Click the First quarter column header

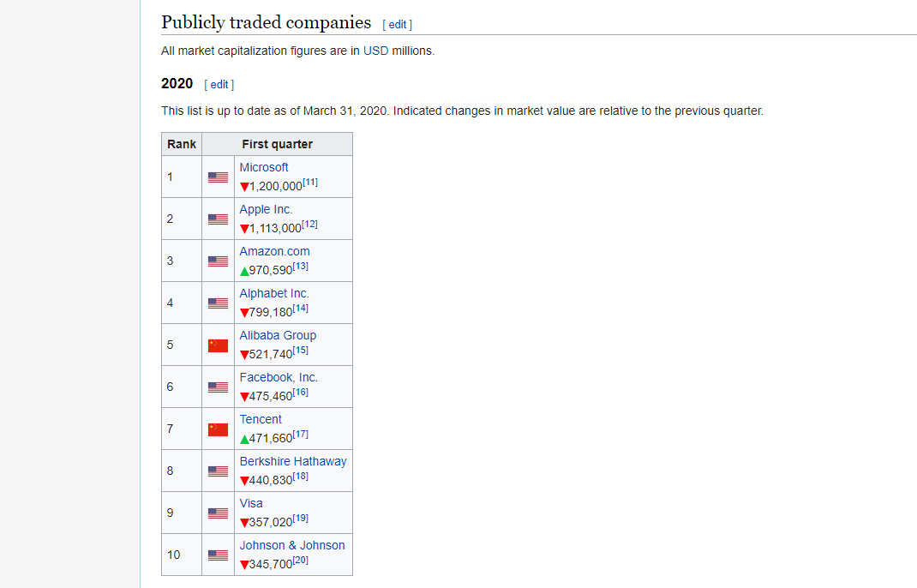[277, 144]
